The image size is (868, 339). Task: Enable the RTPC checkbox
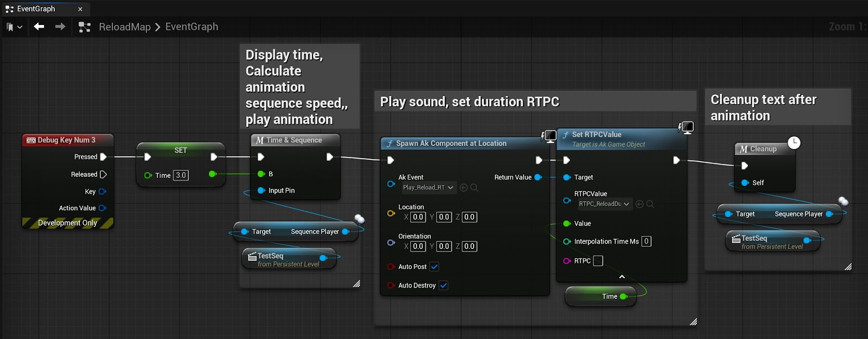coord(598,261)
